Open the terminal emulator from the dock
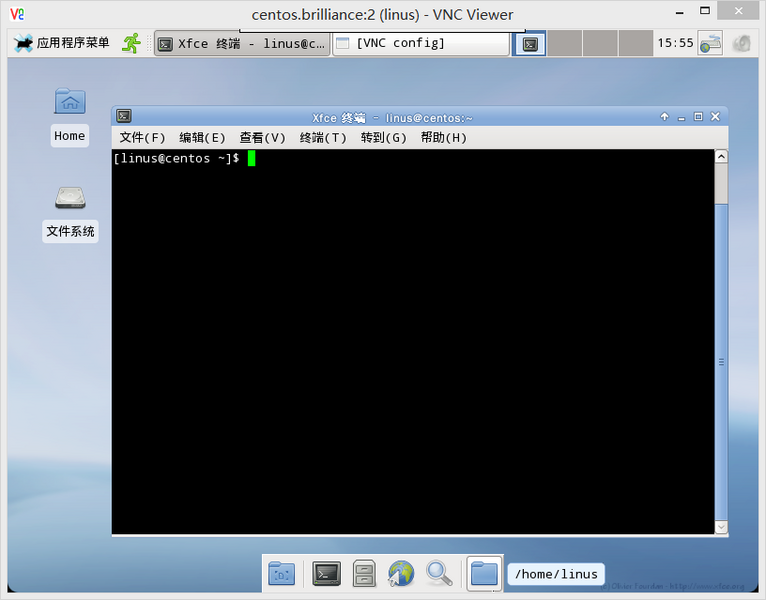 [327, 573]
